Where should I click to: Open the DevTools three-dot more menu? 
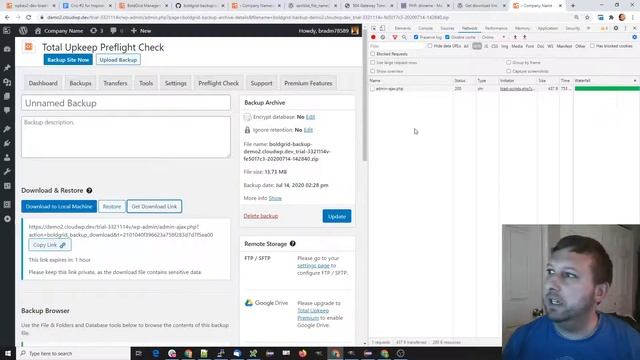tap(625, 28)
